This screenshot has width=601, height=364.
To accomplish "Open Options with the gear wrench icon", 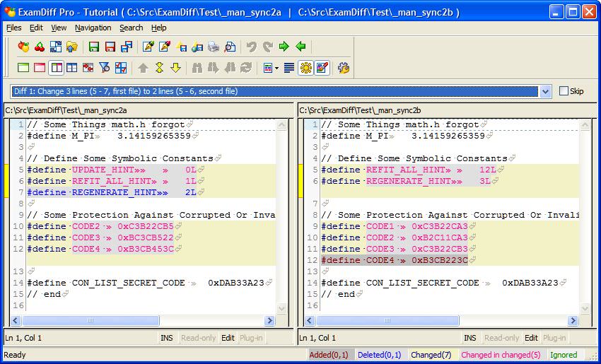I will coord(343,68).
